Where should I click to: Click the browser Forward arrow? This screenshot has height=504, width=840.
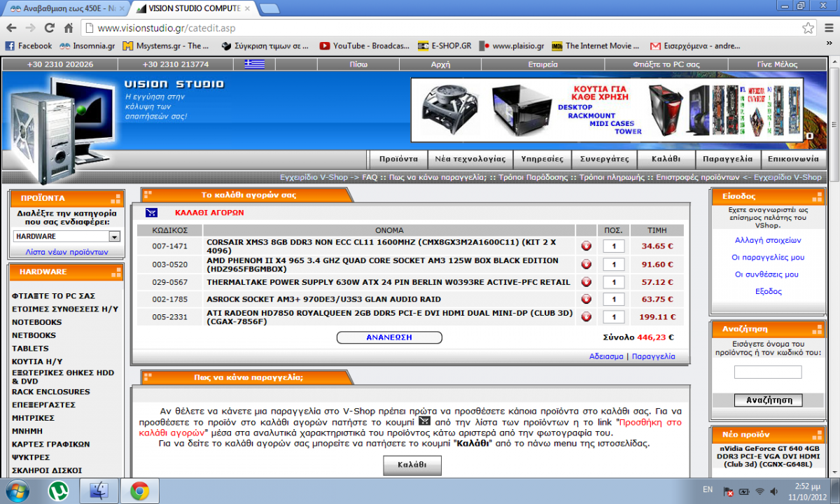[31, 28]
